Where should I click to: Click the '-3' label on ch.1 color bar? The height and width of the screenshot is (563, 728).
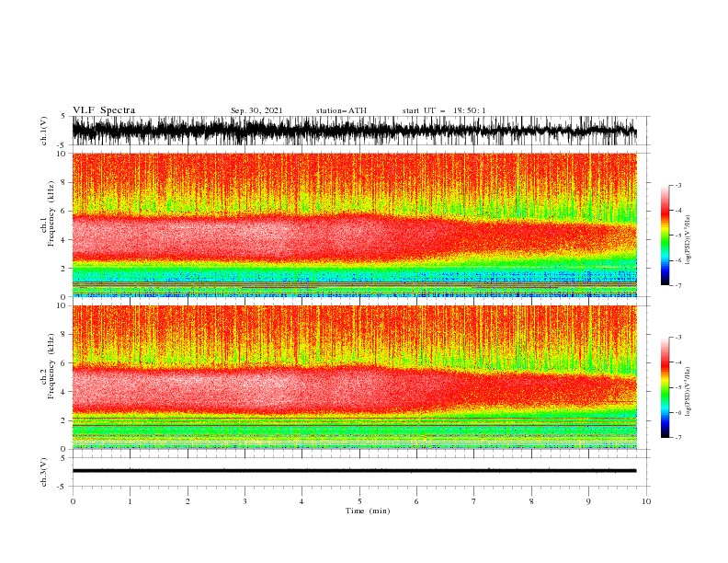[677, 185]
